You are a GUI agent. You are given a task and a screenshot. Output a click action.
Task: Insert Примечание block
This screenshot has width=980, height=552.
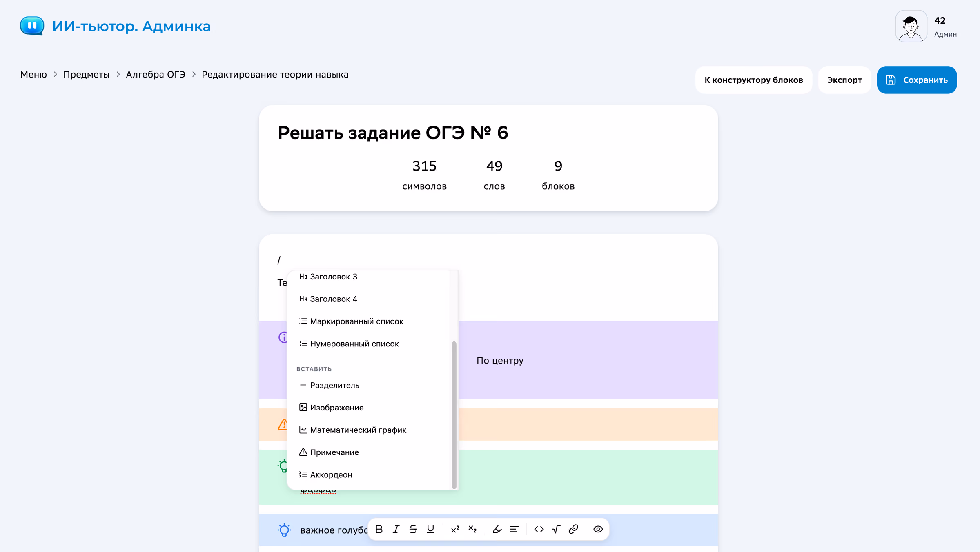(x=368, y=452)
